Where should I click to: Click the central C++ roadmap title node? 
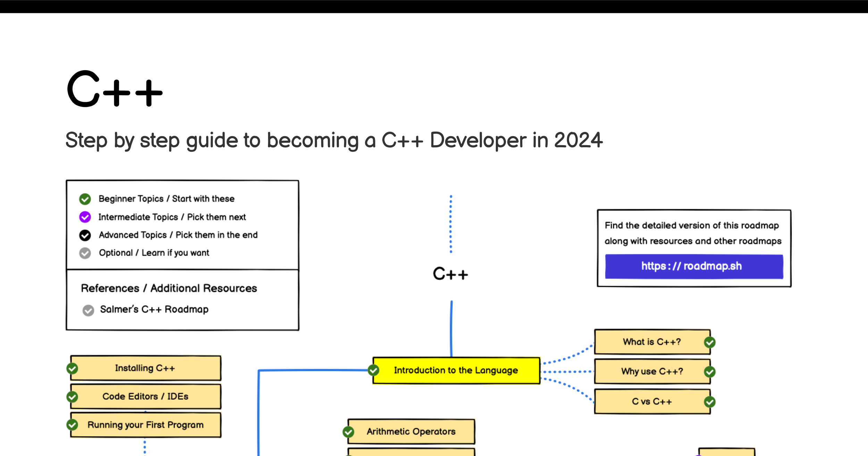coord(450,274)
